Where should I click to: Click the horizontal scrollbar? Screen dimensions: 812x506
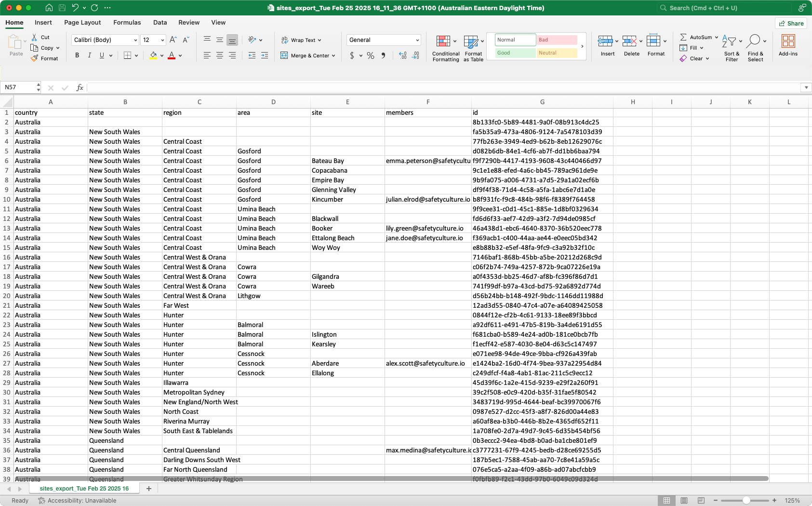(x=391, y=479)
